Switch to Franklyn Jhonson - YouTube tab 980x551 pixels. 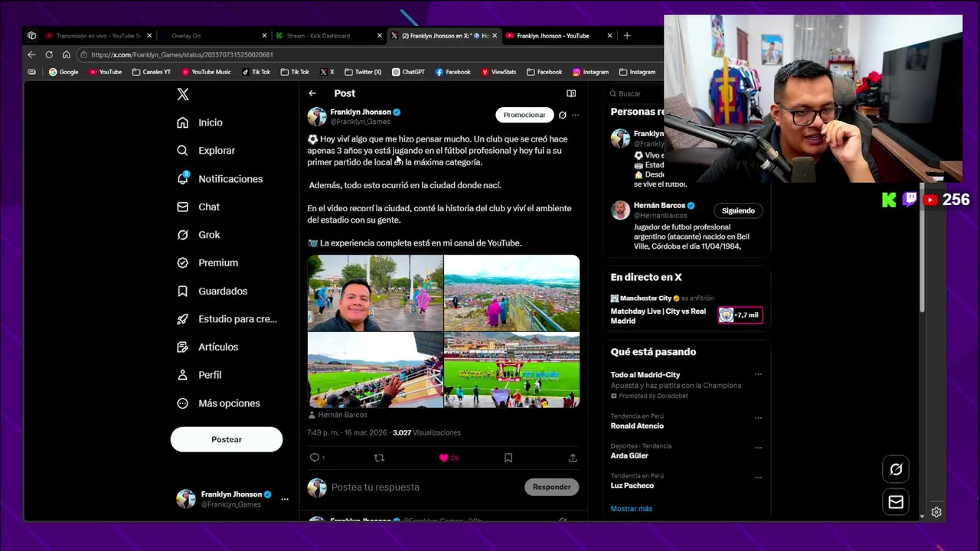558,35
